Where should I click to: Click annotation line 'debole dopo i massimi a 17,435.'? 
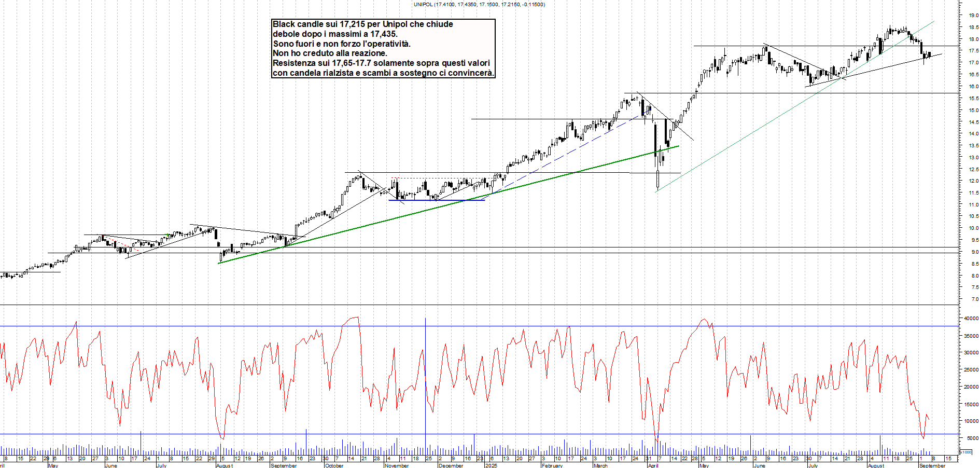(335, 34)
